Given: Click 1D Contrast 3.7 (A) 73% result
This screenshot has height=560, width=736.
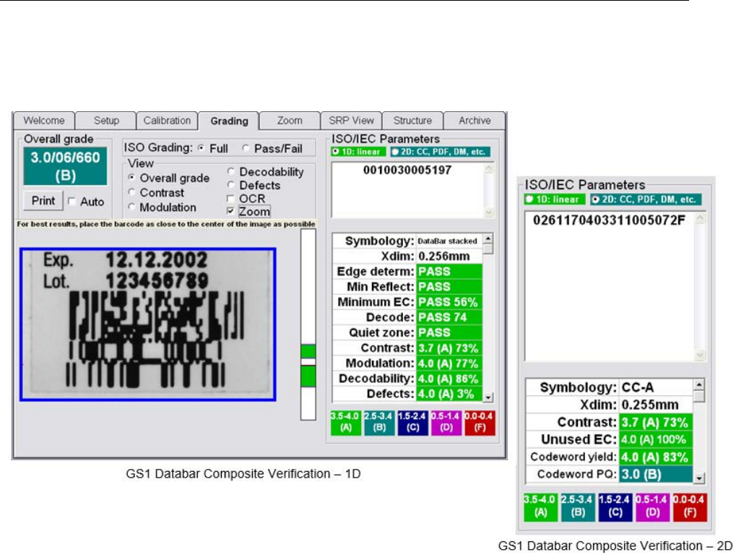Looking at the screenshot, I should tap(449, 348).
